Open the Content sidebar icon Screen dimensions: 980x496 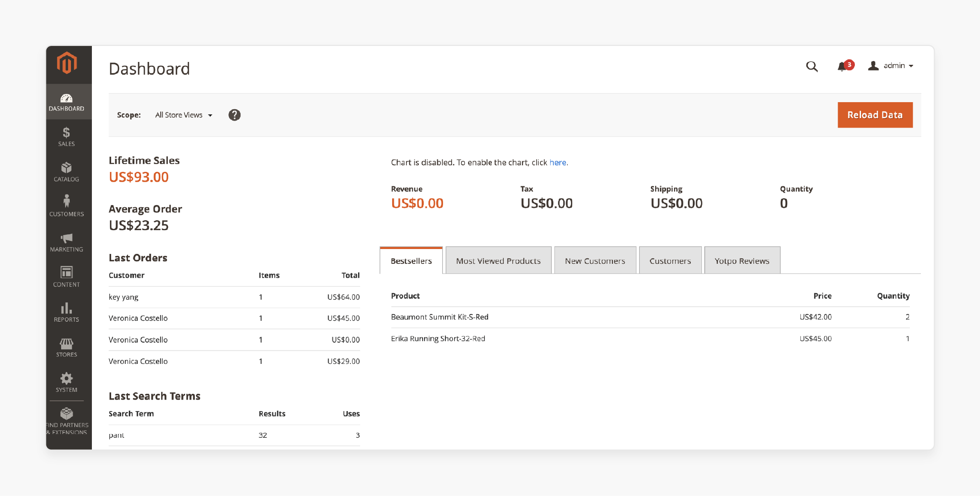point(66,277)
